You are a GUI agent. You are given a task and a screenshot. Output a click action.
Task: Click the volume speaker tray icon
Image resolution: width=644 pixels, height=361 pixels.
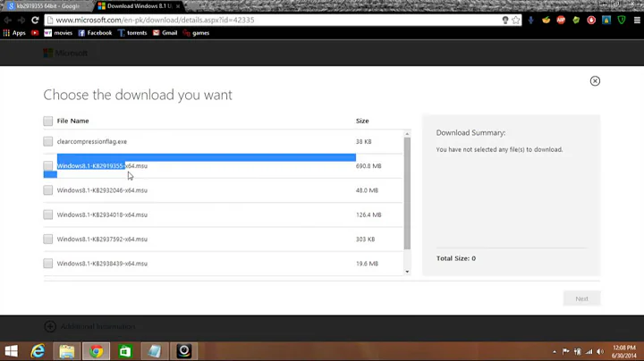coord(600,351)
